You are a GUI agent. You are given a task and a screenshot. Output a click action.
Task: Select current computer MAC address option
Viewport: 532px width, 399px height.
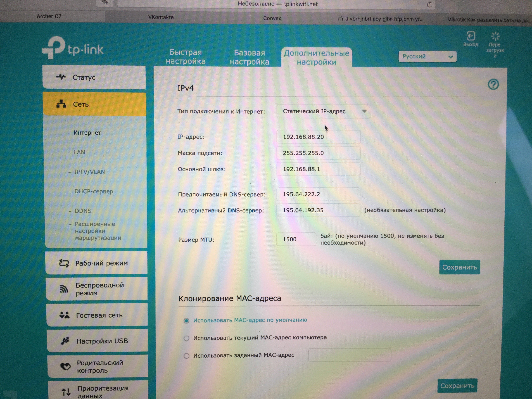coord(186,338)
